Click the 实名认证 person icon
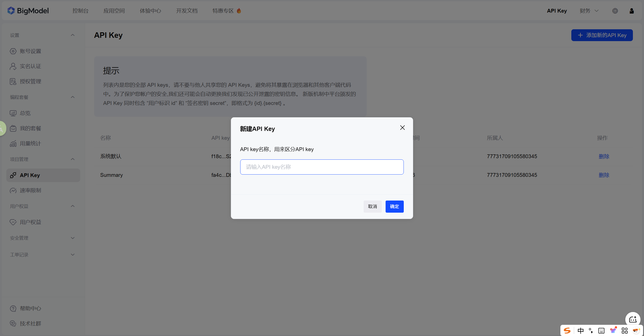Image resolution: width=644 pixels, height=336 pixels. 13,66
